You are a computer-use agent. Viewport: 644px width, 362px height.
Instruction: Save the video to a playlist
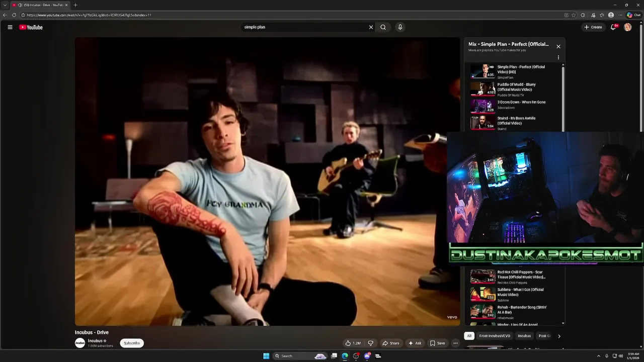(x=437, y=343)
